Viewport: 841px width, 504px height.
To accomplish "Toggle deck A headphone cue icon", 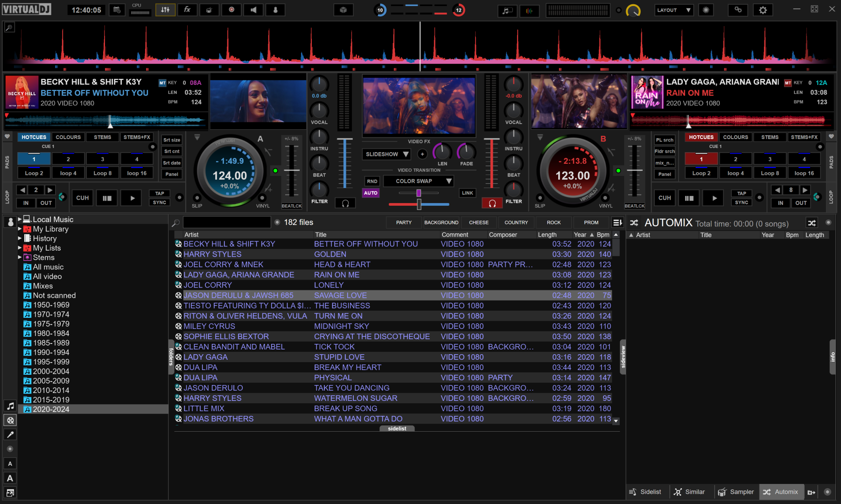I will click(x=345, y=203).
